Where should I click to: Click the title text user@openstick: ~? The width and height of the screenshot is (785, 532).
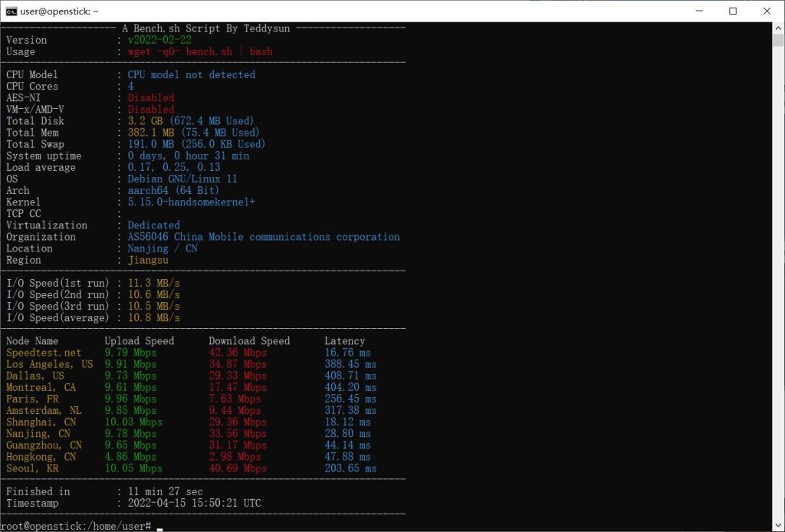point(60,11)
